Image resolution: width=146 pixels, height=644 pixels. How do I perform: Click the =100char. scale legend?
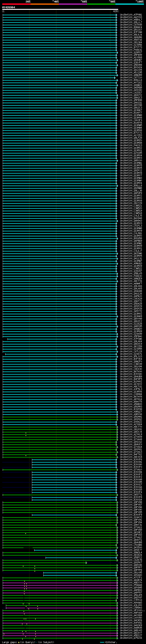click(108, 642)
